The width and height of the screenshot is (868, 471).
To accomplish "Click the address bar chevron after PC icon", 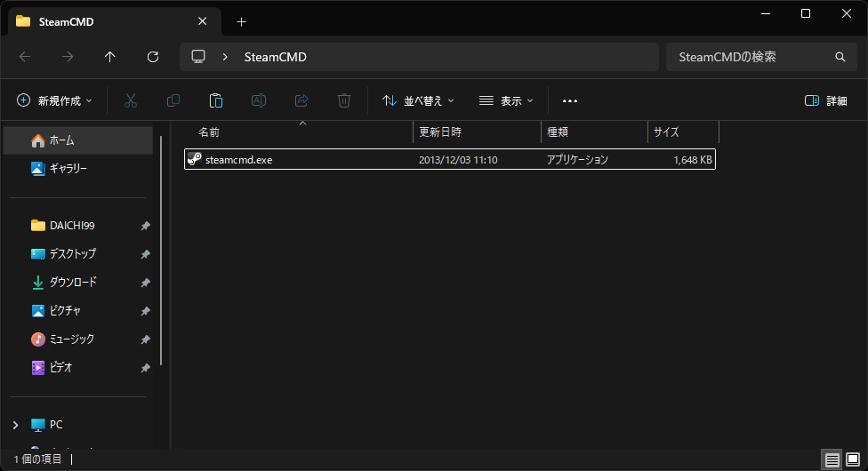I will pyautogui.click(x=225, y=57).
